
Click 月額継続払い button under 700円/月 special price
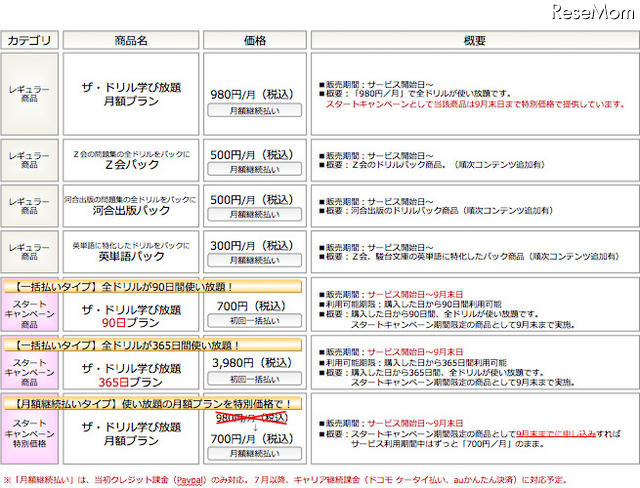[255, 453]
